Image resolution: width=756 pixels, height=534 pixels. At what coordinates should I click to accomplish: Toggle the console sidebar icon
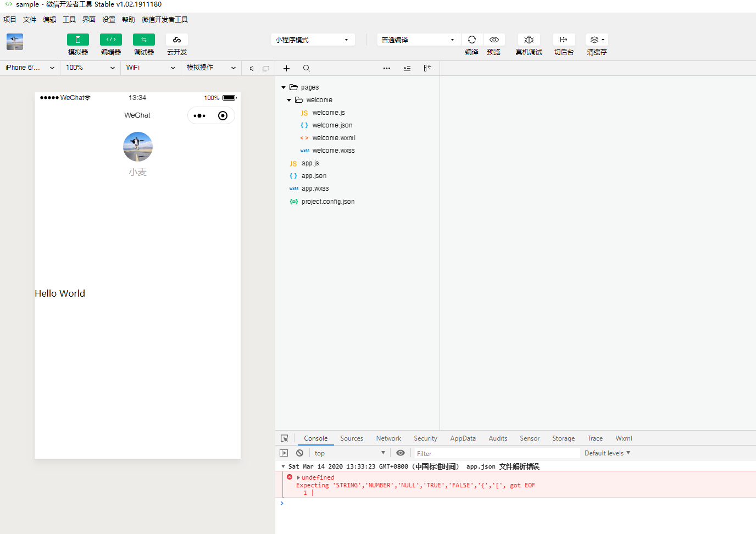284,453
